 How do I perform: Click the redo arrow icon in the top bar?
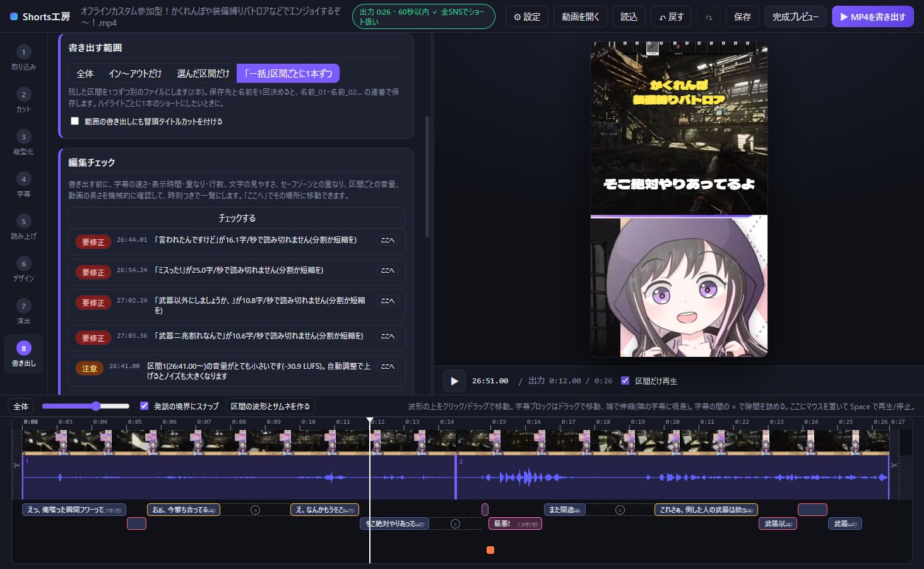pyautogui.click(x=709, y=17)
